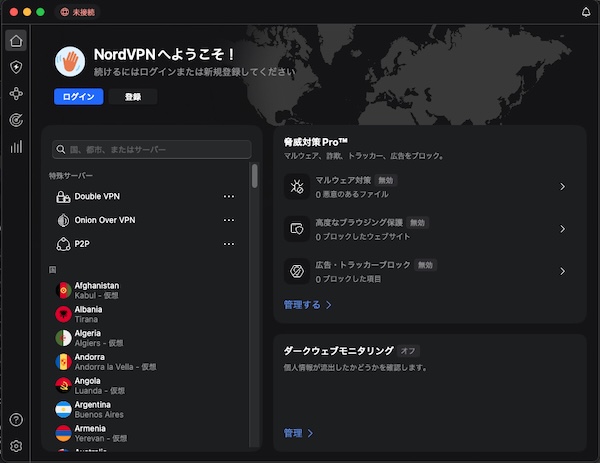The height and width of the screenshot is (463, 600).
Task: Click the Angola flag icon
Action: pyautogui.click(x=64, y=386)
